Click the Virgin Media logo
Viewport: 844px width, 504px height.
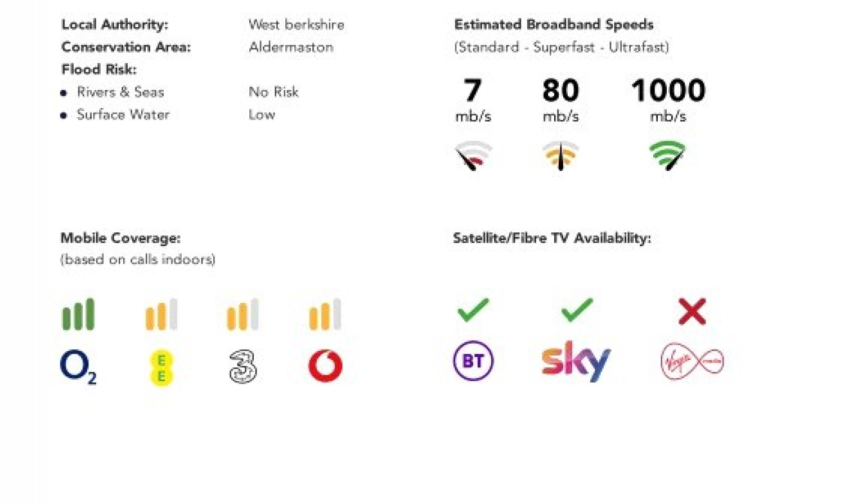point(692,361)
